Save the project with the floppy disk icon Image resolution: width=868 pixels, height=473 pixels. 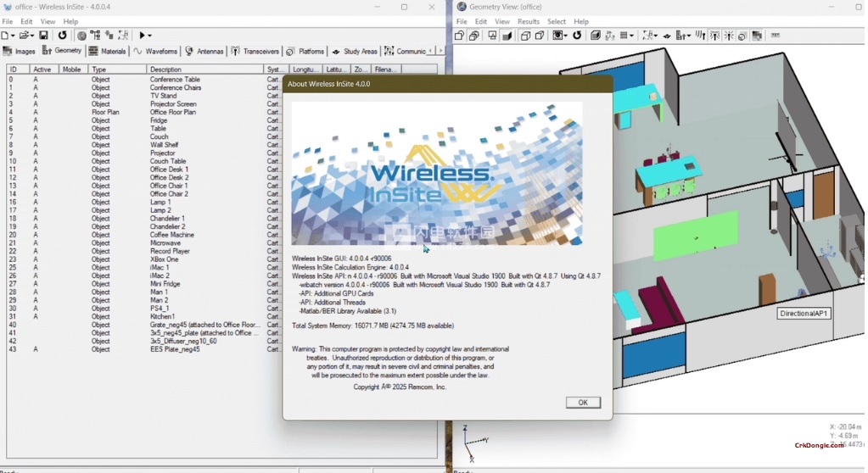(x=43, y=36)
